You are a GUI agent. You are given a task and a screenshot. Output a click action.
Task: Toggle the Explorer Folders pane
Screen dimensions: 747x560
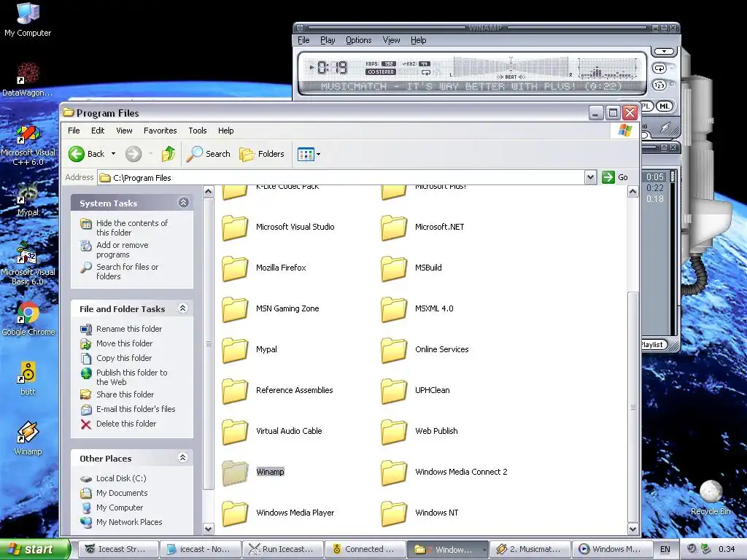click(262, 154)
